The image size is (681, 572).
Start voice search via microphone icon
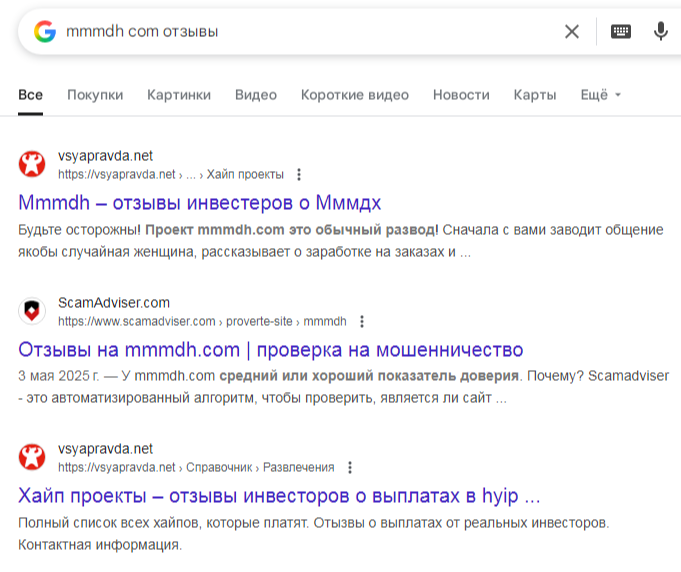point(660,31)
